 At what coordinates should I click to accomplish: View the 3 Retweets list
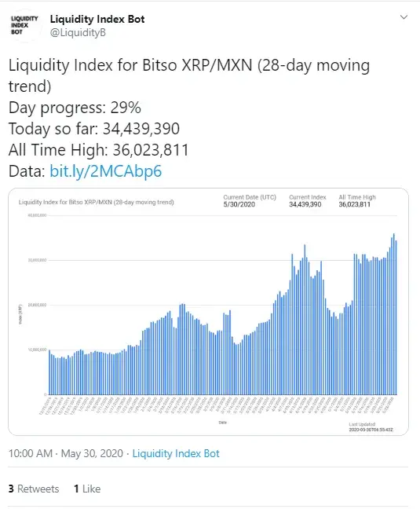(34, 489)
